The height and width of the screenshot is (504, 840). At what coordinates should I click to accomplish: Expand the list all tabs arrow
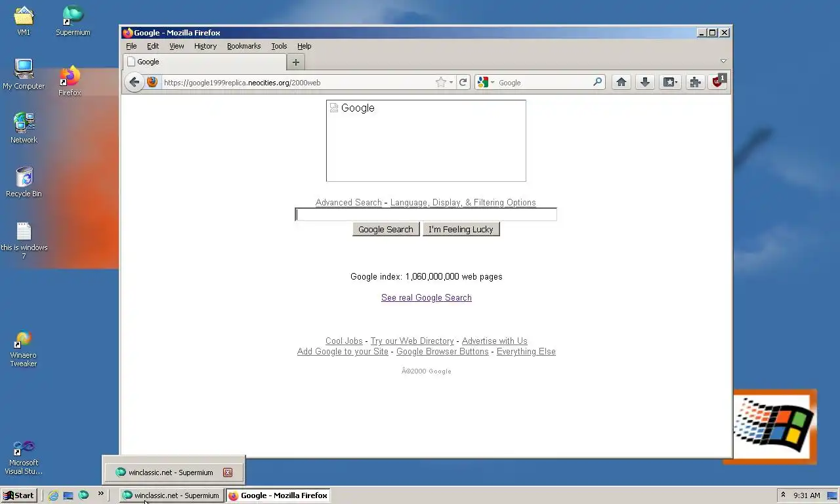coord(723,61)
